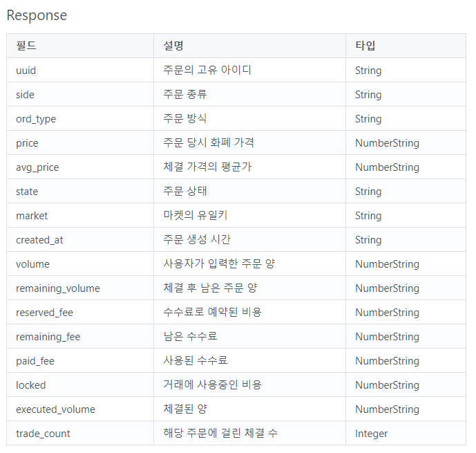Click the String type in ord_type row
Image resolution: width=476 pixels, height=453 pixels.
tap(368, 119)
